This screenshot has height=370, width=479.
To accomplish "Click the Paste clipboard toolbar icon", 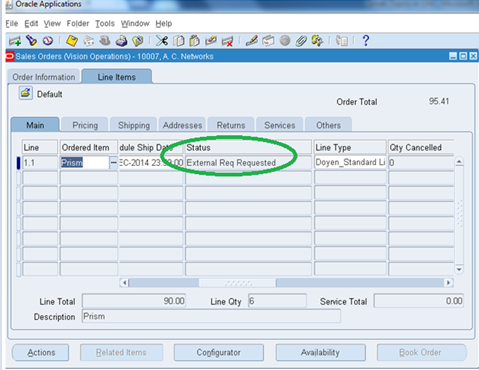I will click(x=195, y=41).
